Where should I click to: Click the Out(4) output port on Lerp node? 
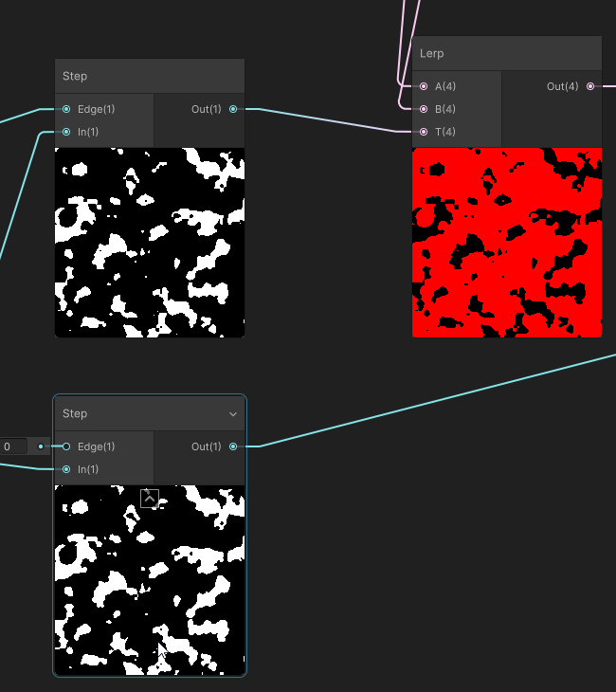point(590,86)
